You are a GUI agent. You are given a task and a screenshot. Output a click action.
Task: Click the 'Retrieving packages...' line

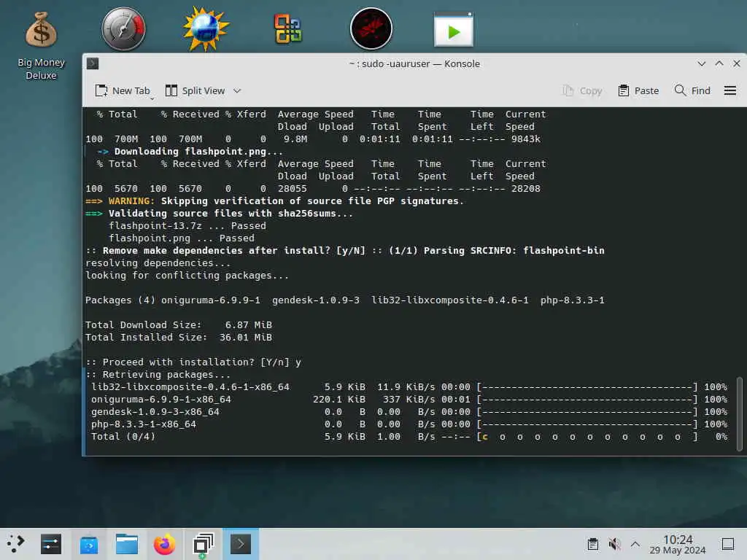click(x=158, y=375)
